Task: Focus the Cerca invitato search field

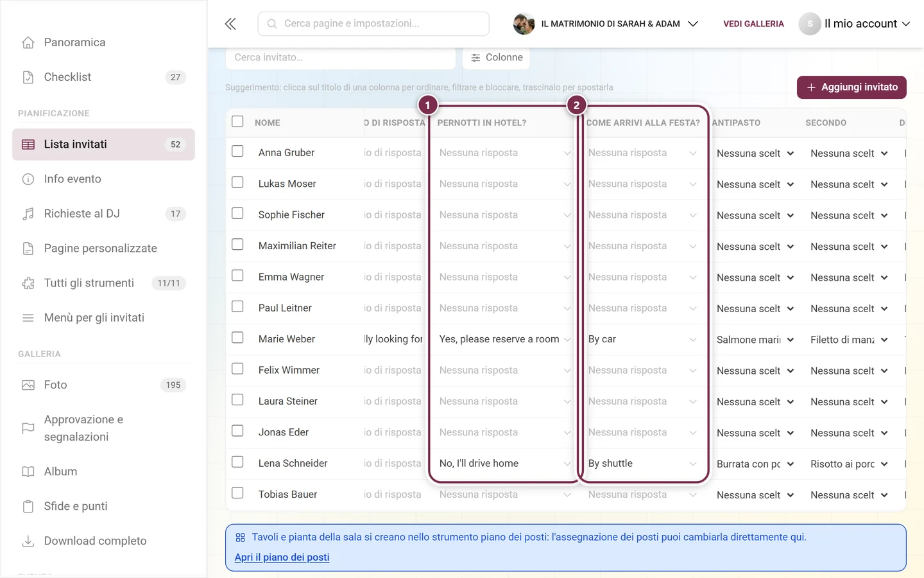Action: pos(341,58)
